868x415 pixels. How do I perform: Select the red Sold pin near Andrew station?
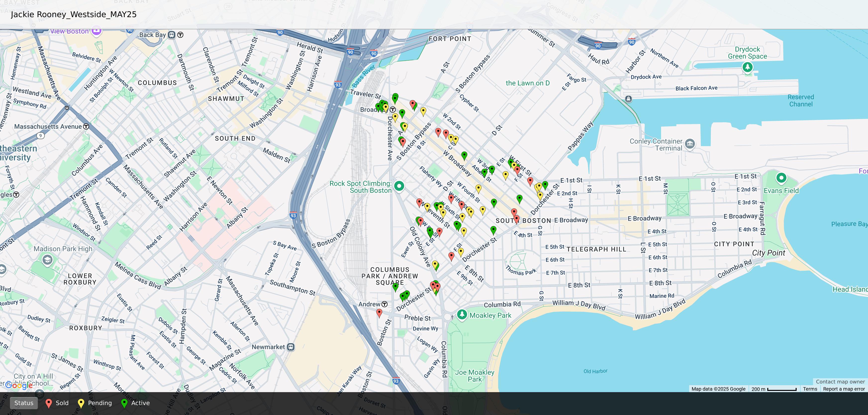[379, 313]
